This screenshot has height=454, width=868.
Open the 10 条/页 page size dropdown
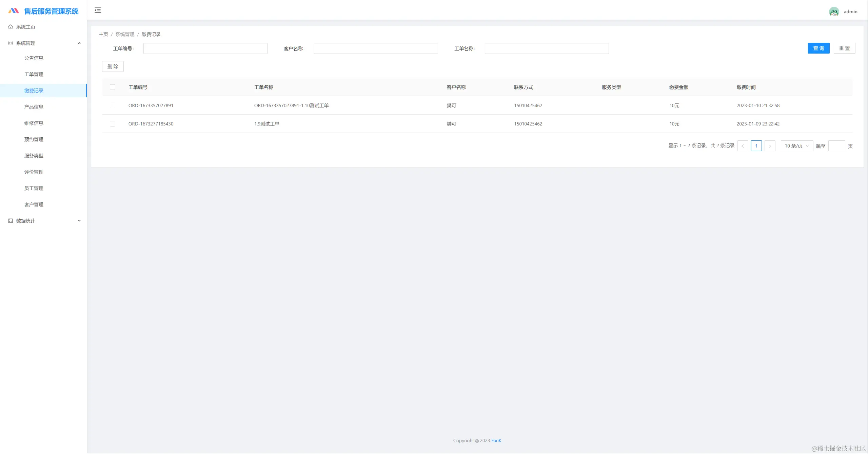click(796, 146)
